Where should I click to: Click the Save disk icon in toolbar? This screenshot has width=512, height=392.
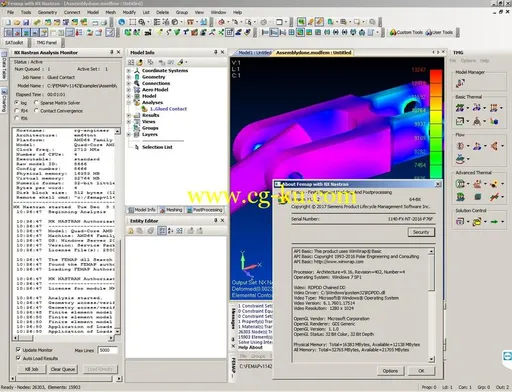pyautogui.click(x=26, y=22)
